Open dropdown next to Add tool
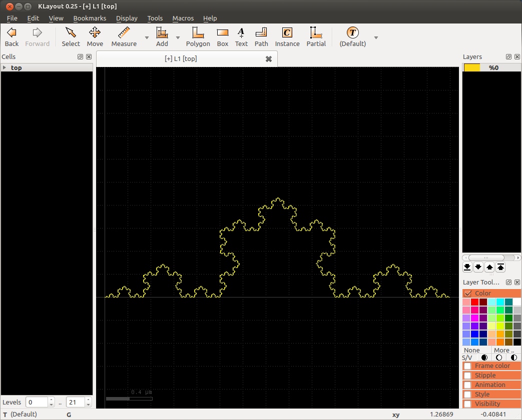The width and height of the screenshot is (522, 420). click(178, 37)
